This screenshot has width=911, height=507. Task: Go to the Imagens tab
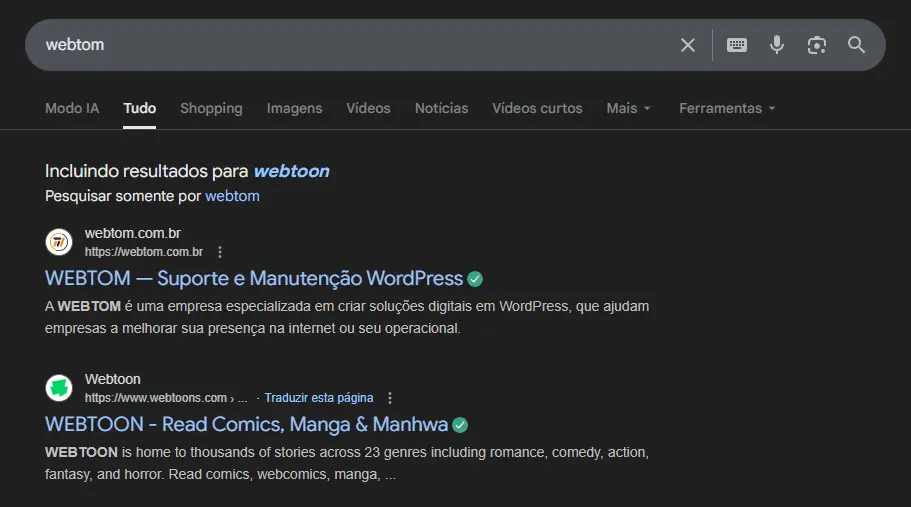[x=295, y=108]
